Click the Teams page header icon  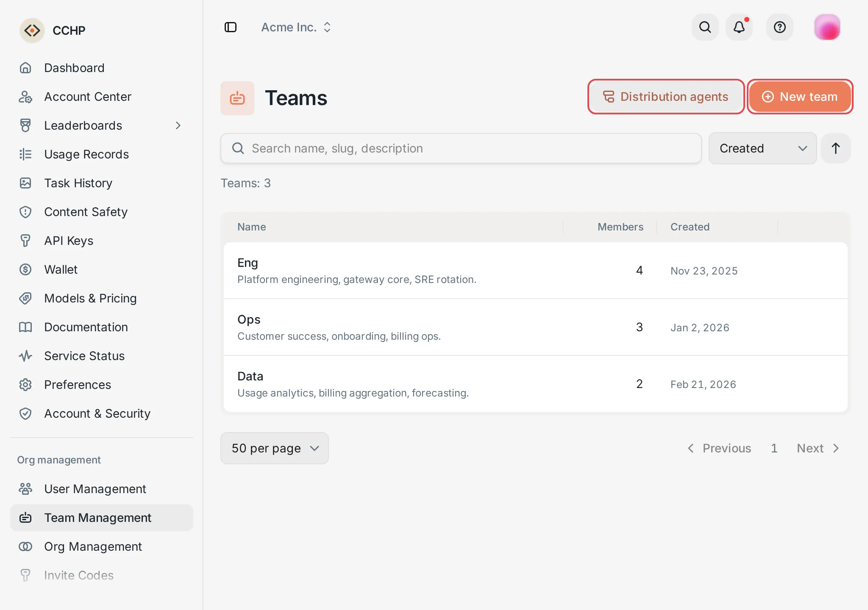pyautogui.click(x=237, y=98)
